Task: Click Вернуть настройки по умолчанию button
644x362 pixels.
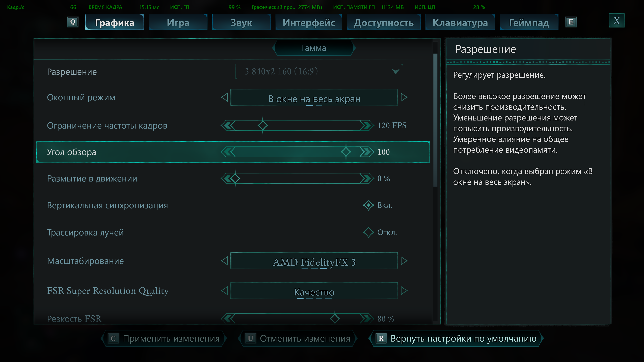Action: click(x=456, y=339)
